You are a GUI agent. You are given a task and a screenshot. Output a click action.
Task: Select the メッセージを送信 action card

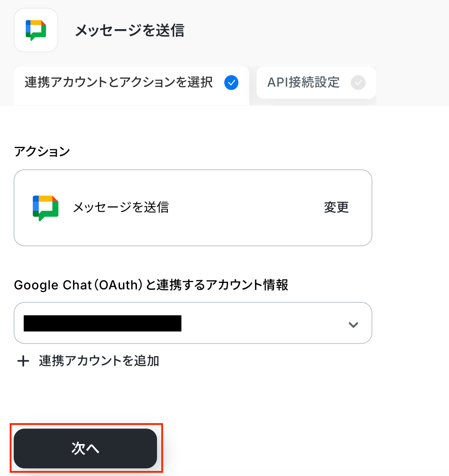coord(193,208)
